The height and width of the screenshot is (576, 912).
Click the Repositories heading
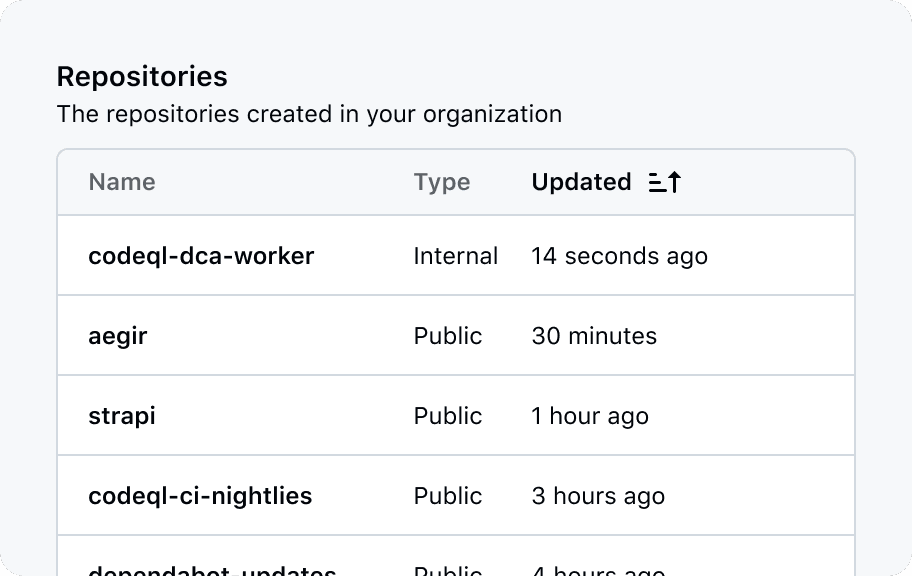(142, 76)
